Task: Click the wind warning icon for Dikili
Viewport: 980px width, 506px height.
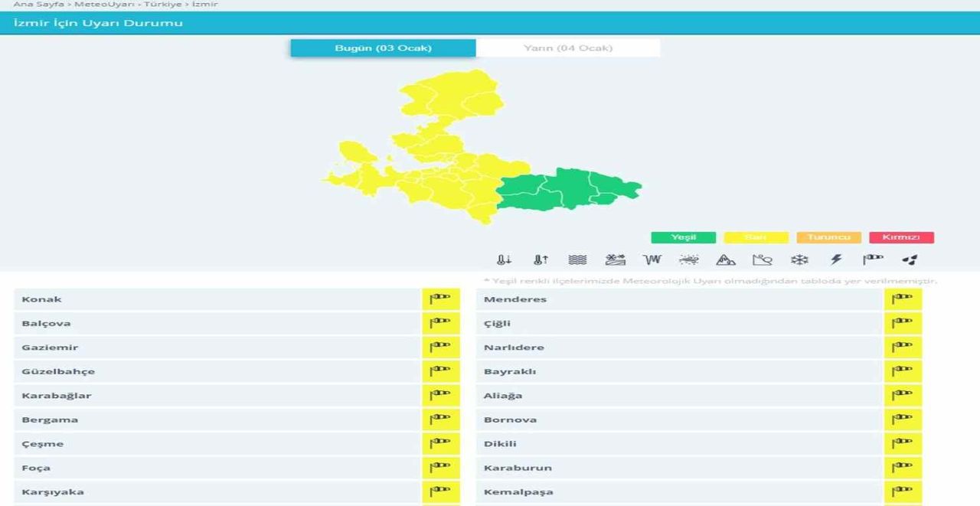Action: [903, 444]
